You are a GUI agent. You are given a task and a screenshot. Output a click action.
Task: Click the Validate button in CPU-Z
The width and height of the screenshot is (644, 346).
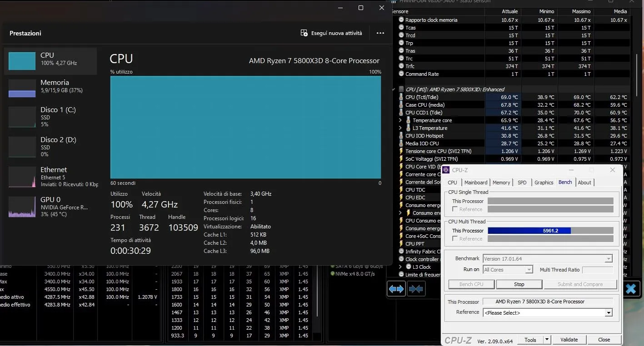point(569,340)
